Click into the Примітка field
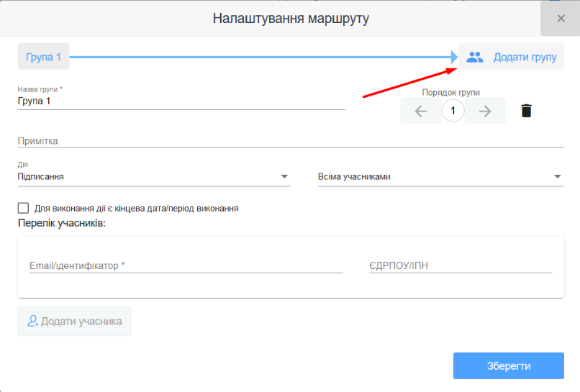The image size is (580, 392). (x=291, y=141)
